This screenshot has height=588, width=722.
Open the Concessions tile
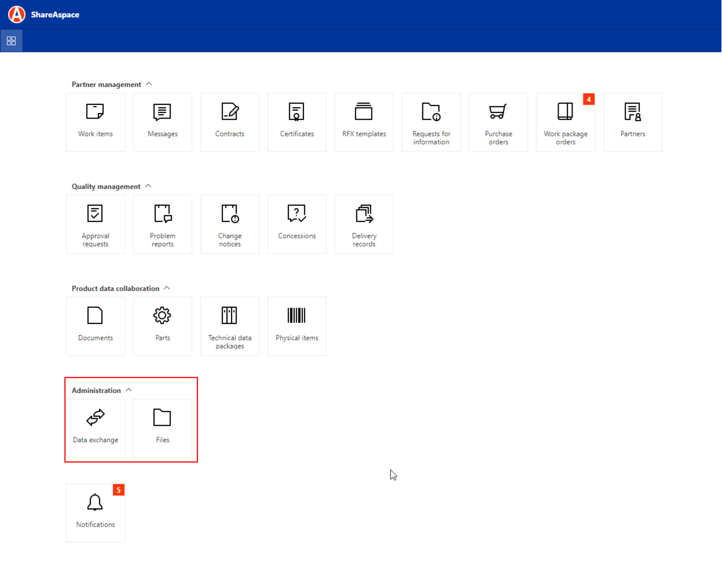[x=296, y=224]
